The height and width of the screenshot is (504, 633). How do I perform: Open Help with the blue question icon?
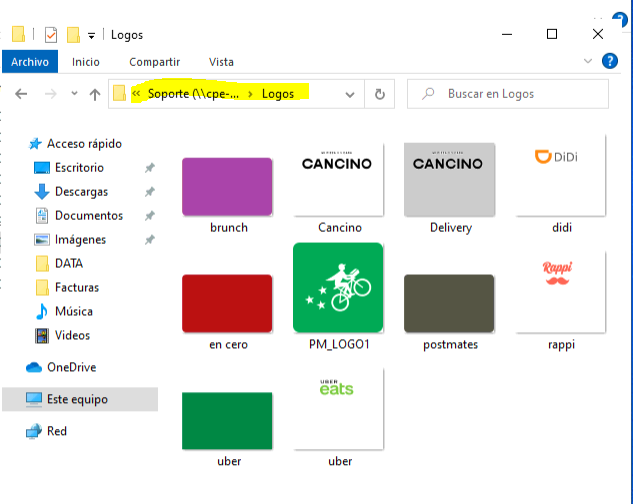coord(610,61)
